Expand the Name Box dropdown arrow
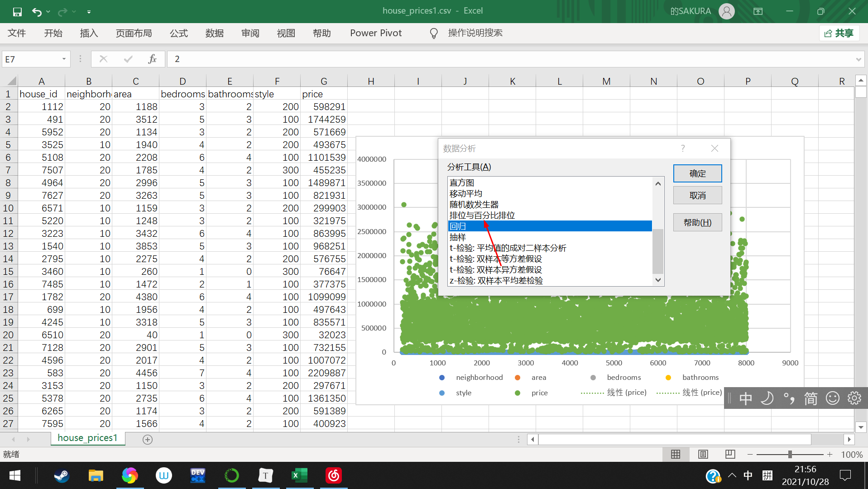This screenshot has height=489, width=868. pyautogui.click(x=64, y=59)
